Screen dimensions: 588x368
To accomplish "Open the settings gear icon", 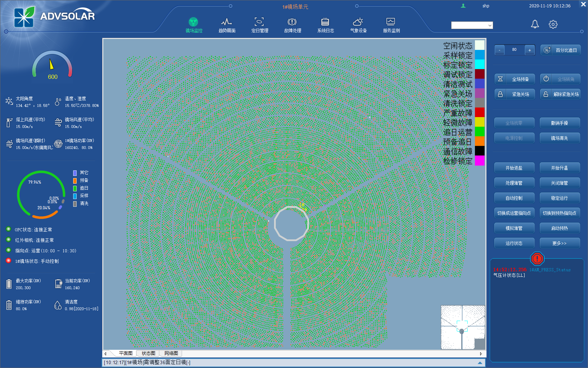I will point(553,24).
